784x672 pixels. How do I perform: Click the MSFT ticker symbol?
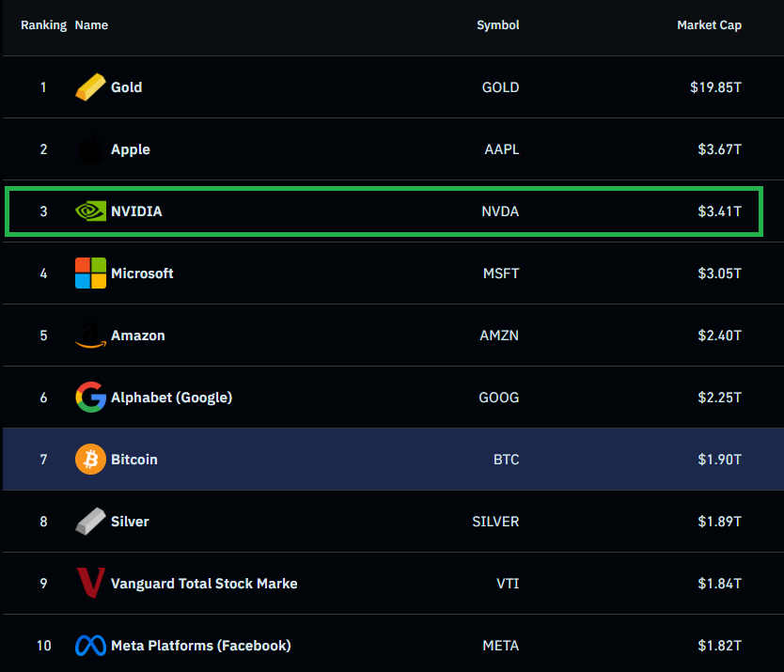click(x=500, y=273)
